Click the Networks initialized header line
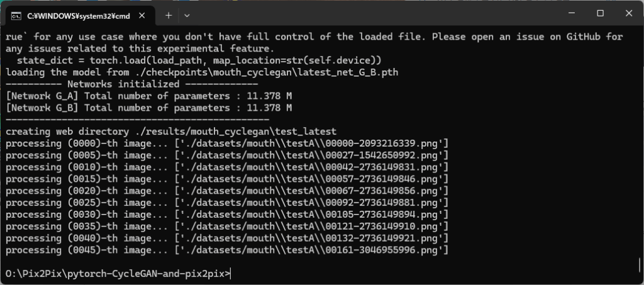644x285 pixels. click(x=131, y=84)
